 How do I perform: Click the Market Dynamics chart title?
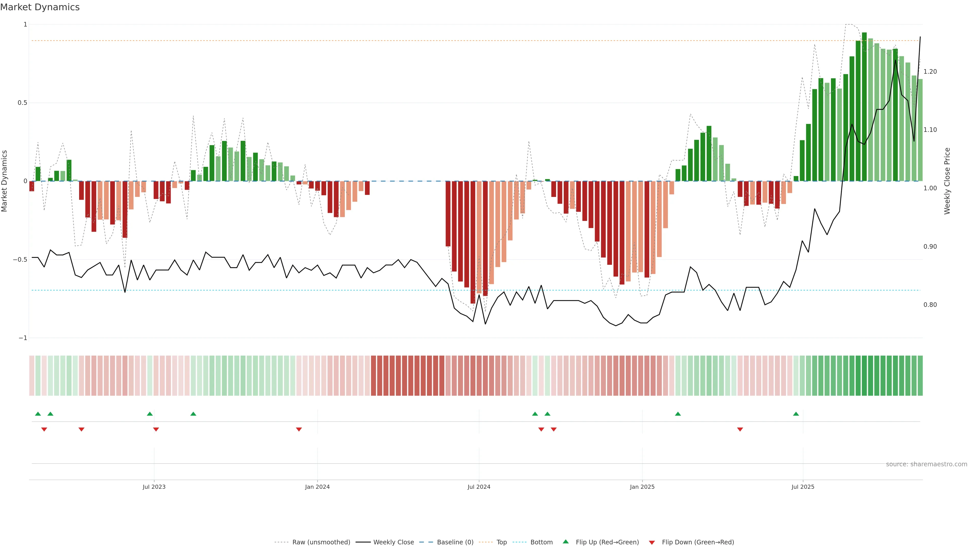click(x=40, y=7)
